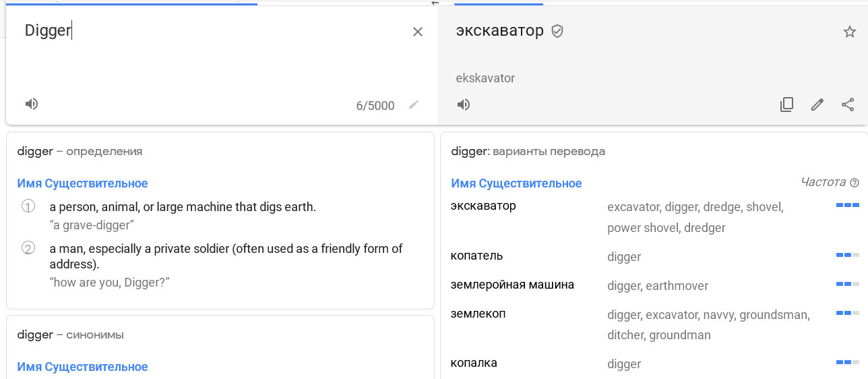
Task: Suggest an edit with the pencil icon
Action: [817, 105]
